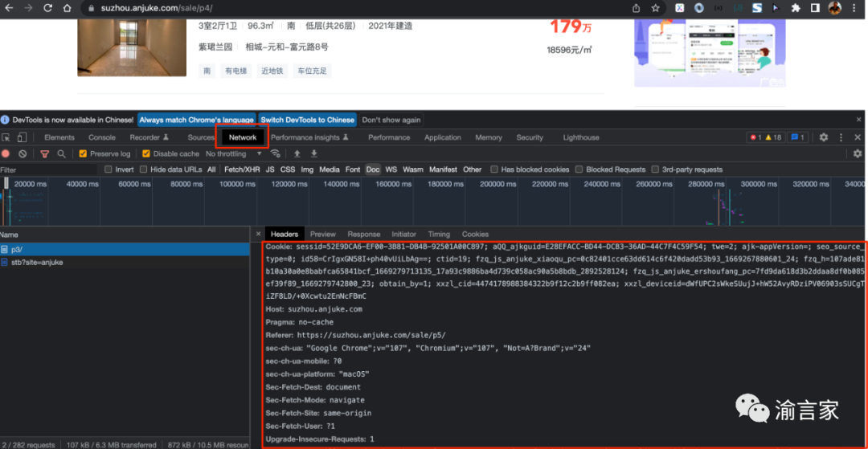Reload the page with refresh icon
The image size is (868, 449).
(47, 8)
